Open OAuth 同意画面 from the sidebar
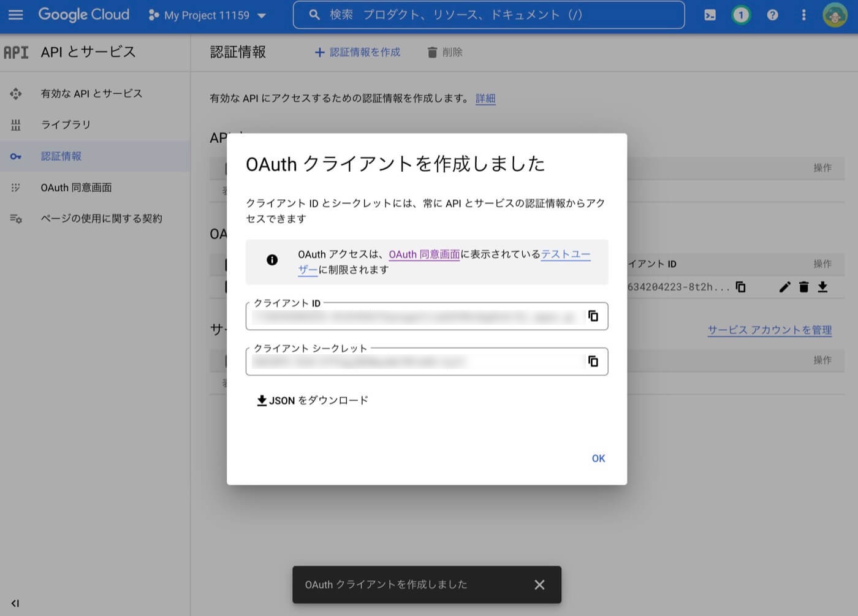858x616 pixels. [x=75, y=188]
